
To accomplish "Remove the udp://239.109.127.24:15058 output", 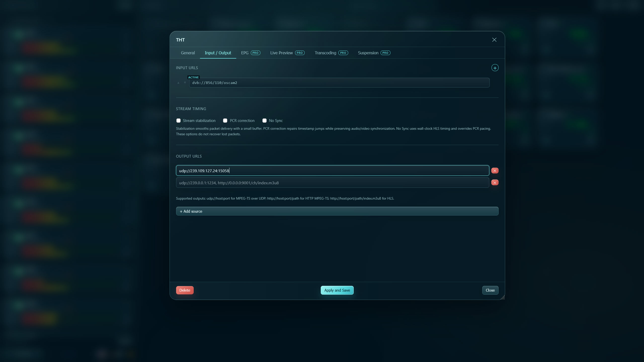I will click(495, 171).
